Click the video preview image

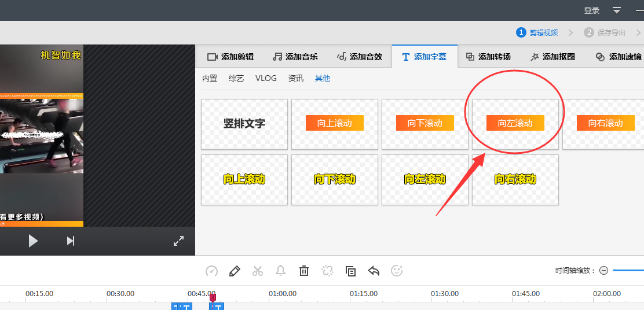(42, 136)
